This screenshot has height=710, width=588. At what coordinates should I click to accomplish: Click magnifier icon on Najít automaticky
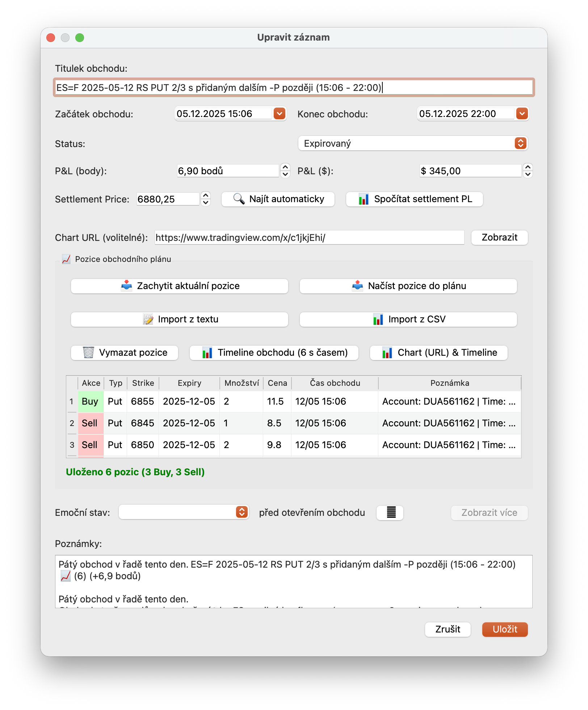click(239, 199)
